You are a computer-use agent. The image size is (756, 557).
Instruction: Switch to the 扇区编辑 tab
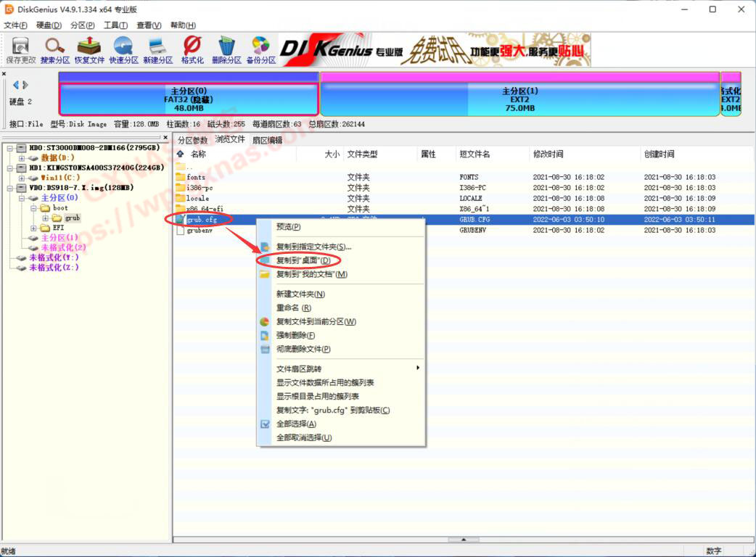click(266, 140)
